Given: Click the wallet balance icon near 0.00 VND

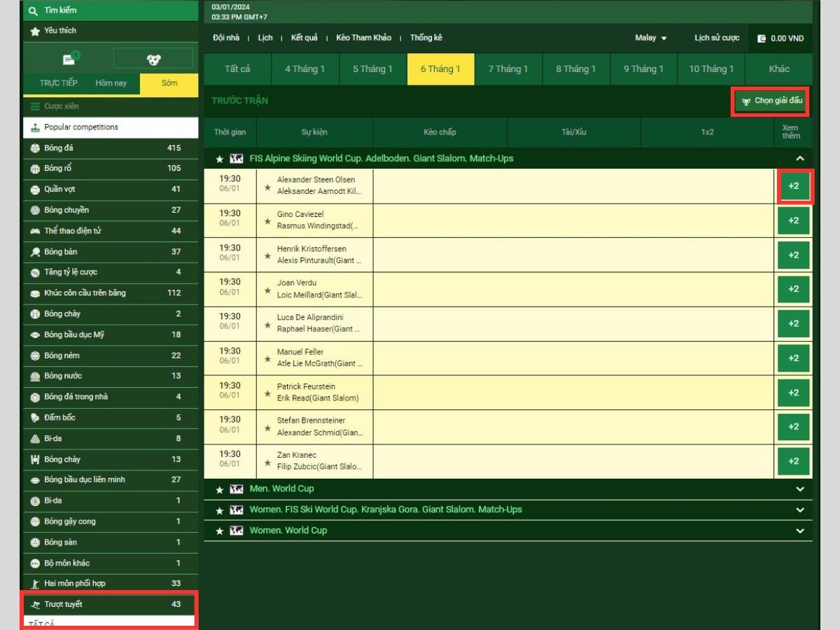Looking at the screenshot, I should tap(762, 38).
